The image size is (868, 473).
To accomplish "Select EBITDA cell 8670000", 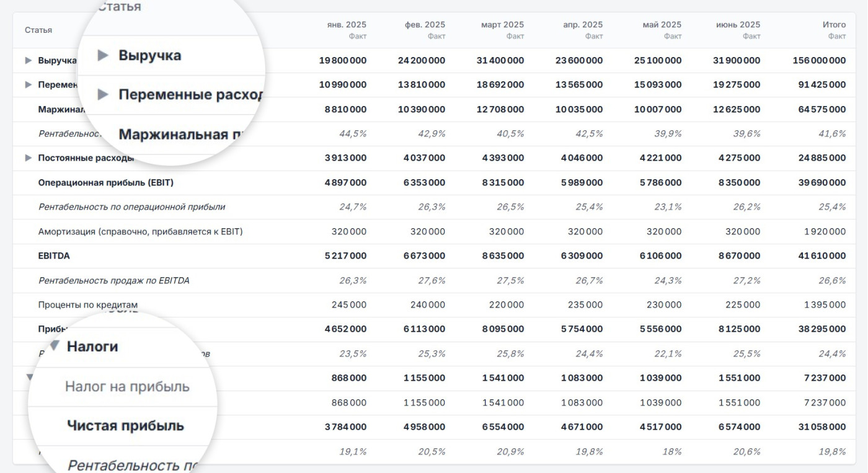I will point(739,256).
